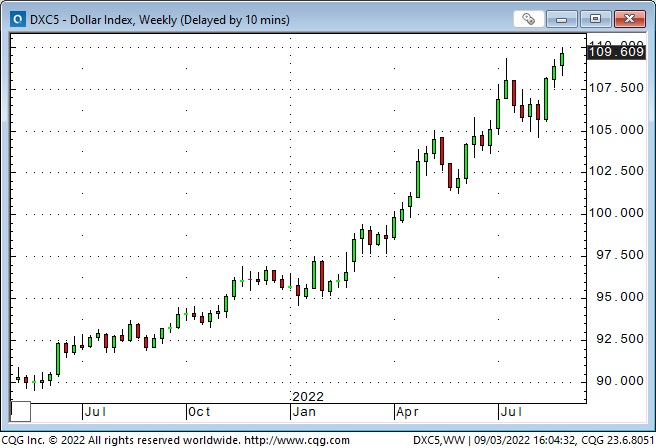This screenshot has width=656, height=448.
Task: Click the 95.000 price axis label
Action: 620,297
